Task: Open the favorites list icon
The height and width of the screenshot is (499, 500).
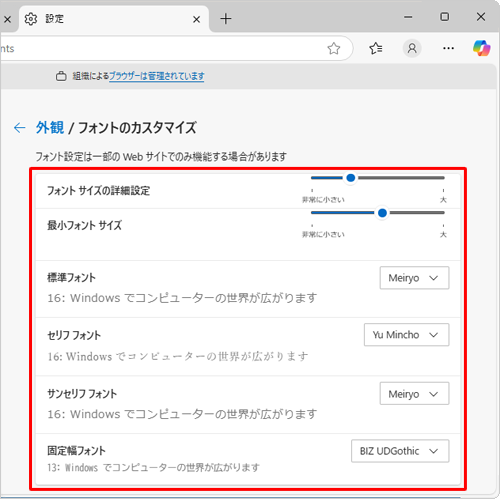Action: (x=376, y=49)
